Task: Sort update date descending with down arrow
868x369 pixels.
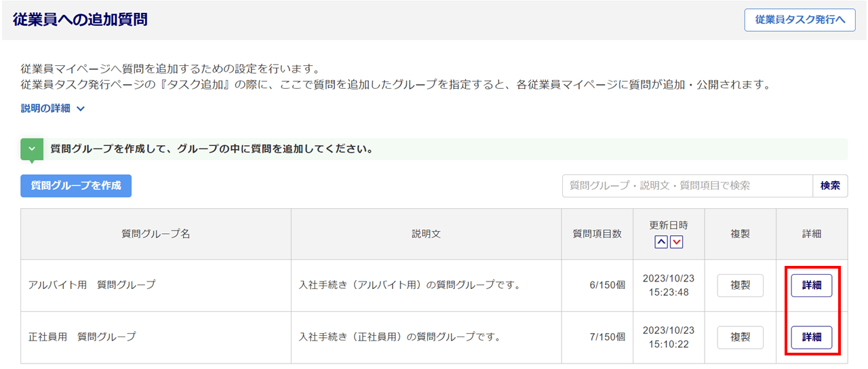Action: click(x=676, y=242)
